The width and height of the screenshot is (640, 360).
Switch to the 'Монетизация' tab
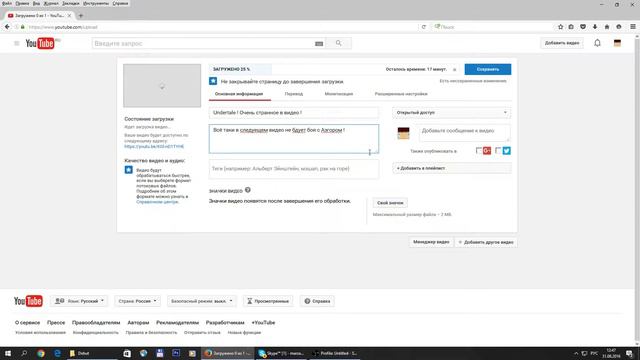339,94
